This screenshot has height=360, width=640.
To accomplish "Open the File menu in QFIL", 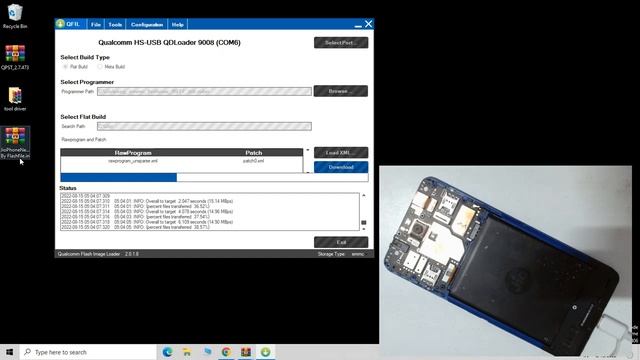I will click(96, 24).
